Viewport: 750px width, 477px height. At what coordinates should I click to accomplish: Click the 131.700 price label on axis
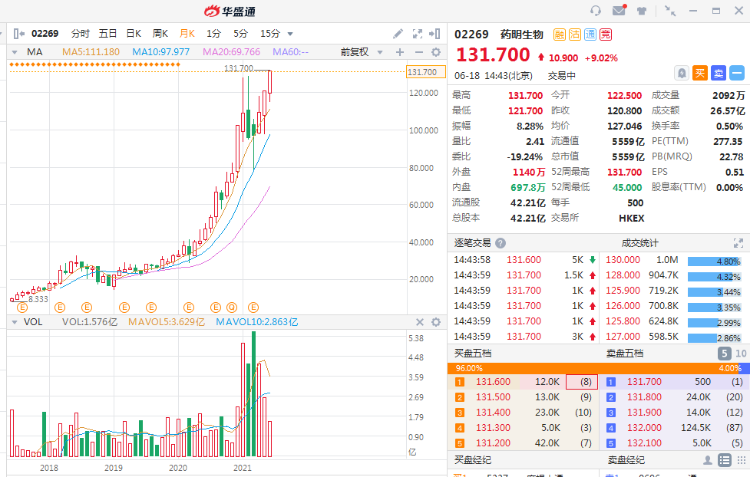point(426,72)
